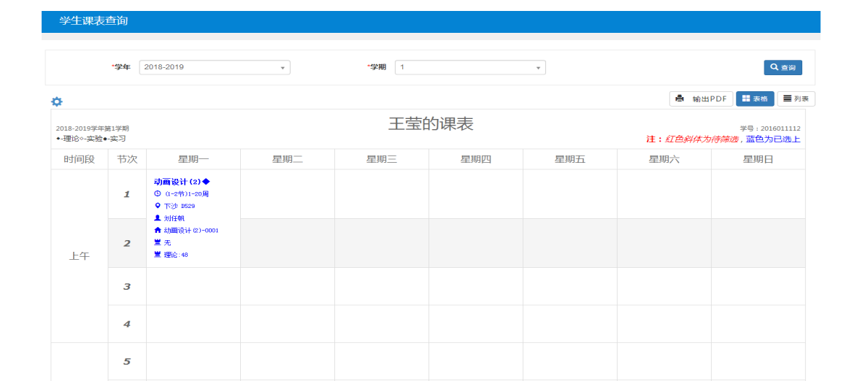This screenshot has width=868, height=381.
Task: Click period number 2 cell
Action: (127, 243)
